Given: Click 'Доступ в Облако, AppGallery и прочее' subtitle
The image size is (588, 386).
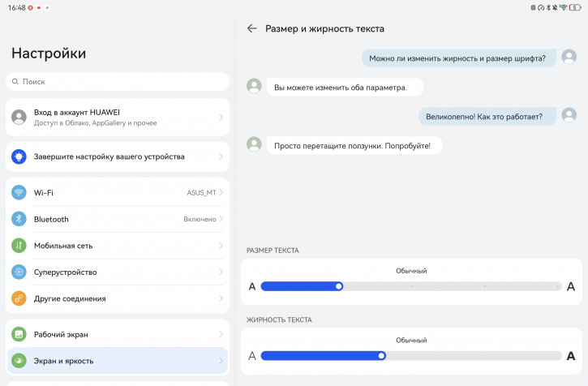Looking at the screenshot, I should coord(95,123).
